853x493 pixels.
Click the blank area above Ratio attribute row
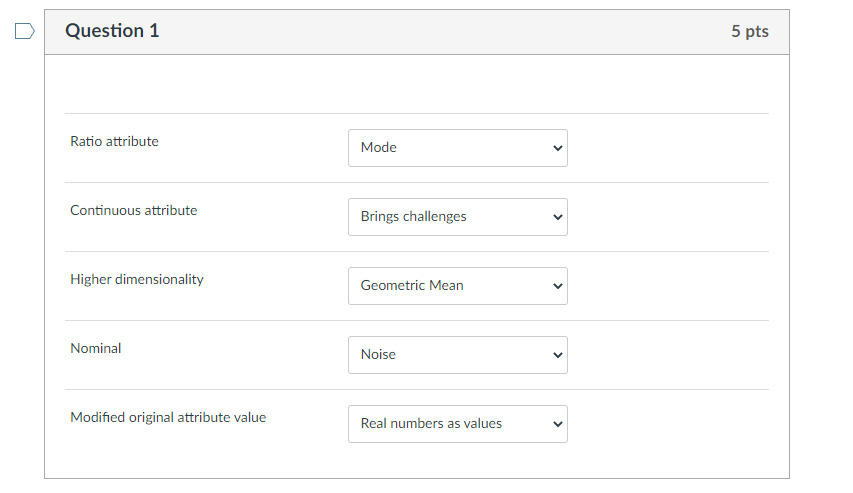click(x=417, y=85)
